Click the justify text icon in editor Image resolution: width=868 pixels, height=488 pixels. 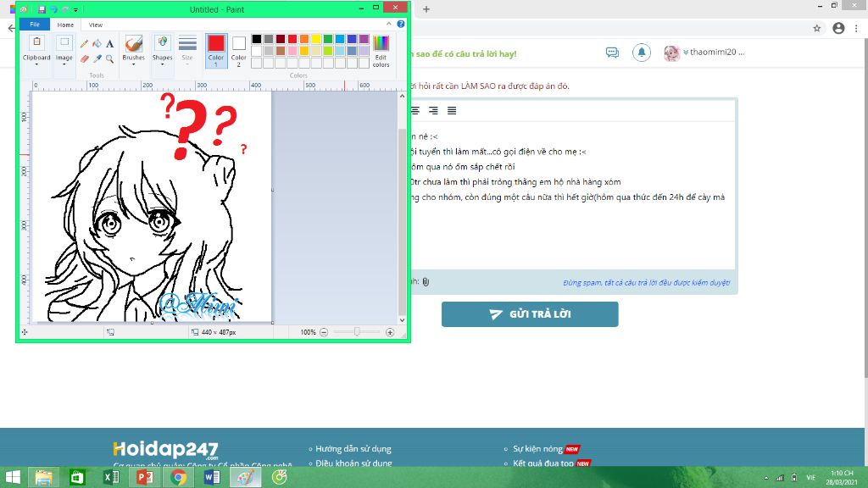tap(452, 111)
